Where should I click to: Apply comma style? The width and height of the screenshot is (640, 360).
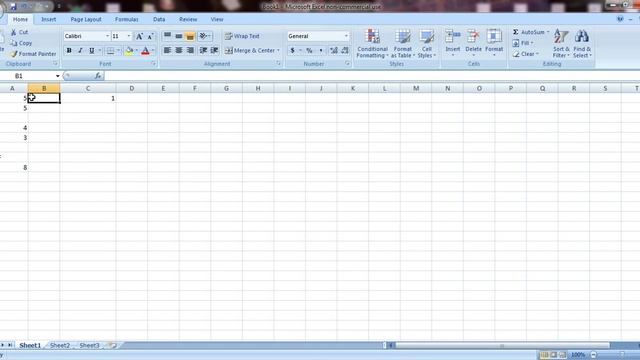pyautogui.click(x=321, y=50)
